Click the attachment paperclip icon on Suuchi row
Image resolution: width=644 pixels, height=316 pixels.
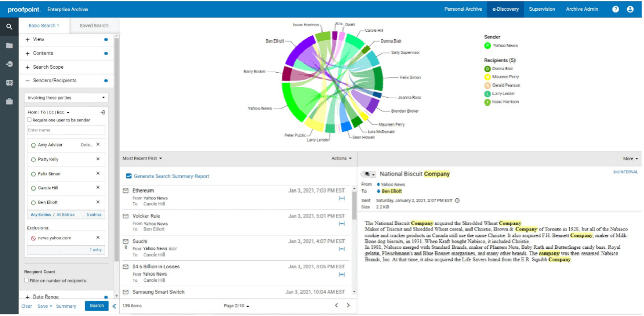(126, 248)
